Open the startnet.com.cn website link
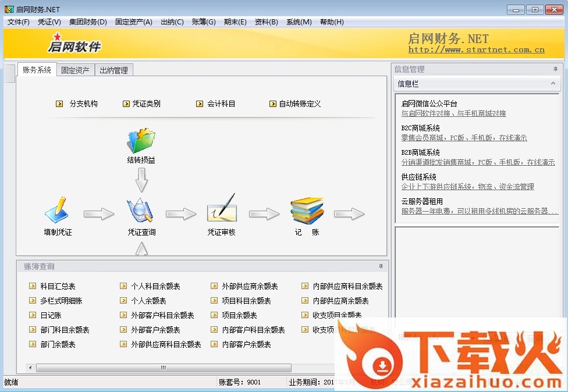568x392 pixels. 477,49
